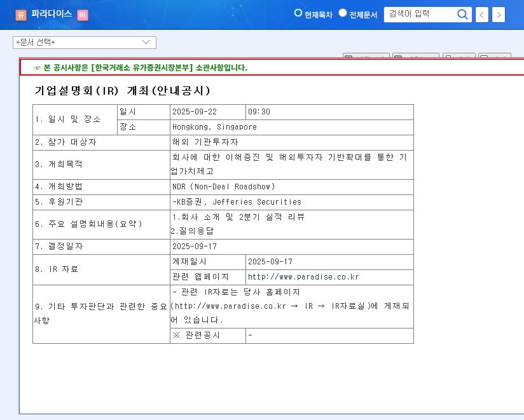
Task: Click the 2. 참가 대상자 row label
Action: pyautogui.click(x=102, y=142)
